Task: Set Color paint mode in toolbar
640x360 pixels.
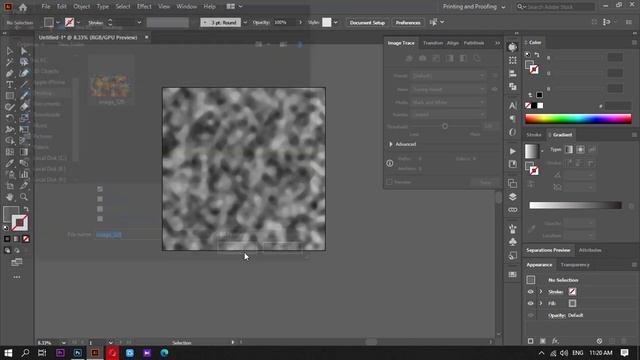Action: (x=7, y=239)
